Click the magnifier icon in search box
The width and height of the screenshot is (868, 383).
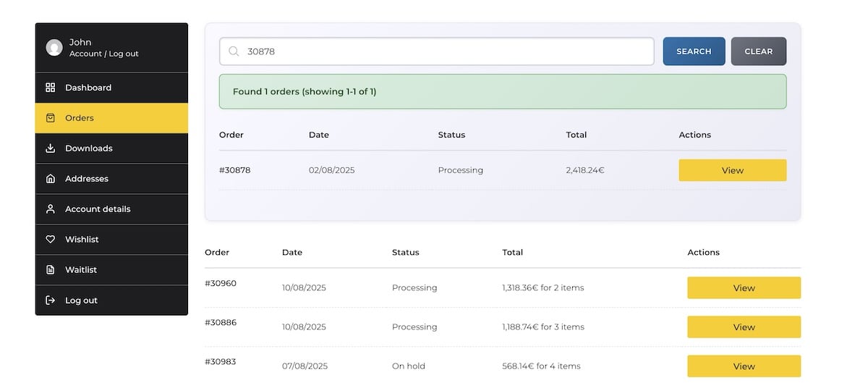[x=234, y=51]
